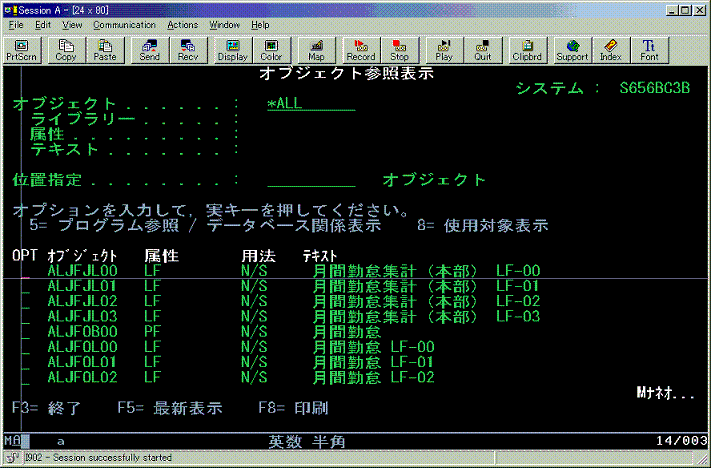Click the Stop macro icon
Screen dimensions: 711x468
pyautogui.click(x=399, y=50)
